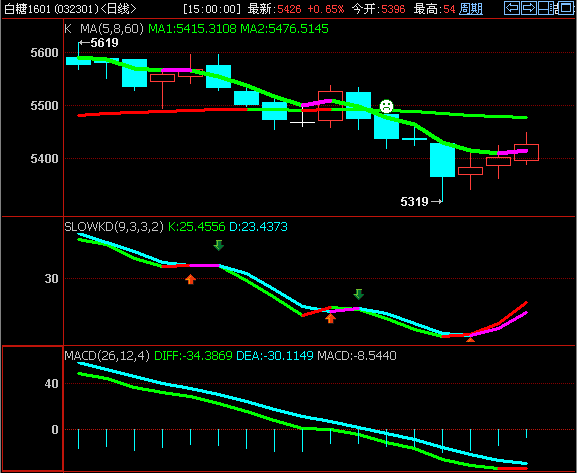Click the green down arrow above SLOWKD peak
Screen dimensions: 577x473
219,245
